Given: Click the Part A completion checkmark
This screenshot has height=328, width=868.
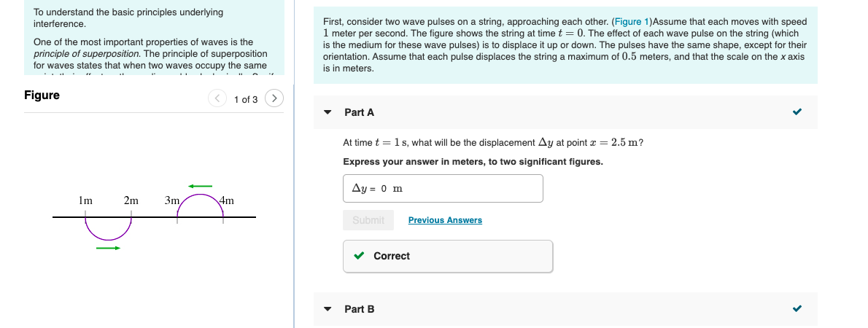Looking at the screenshot, I should 797,112.
